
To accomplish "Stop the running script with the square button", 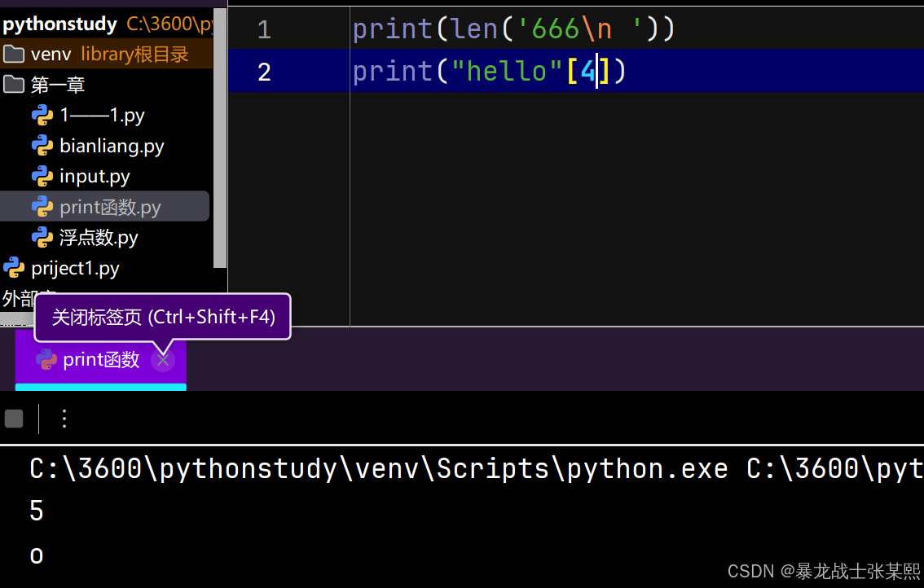I will tap(14, 418).
